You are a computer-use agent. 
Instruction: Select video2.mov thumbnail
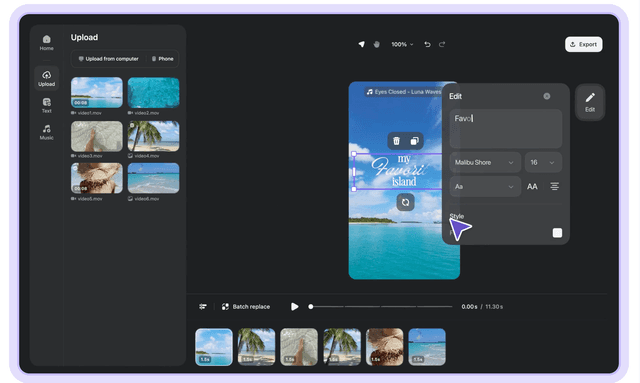tap(153, 93)
